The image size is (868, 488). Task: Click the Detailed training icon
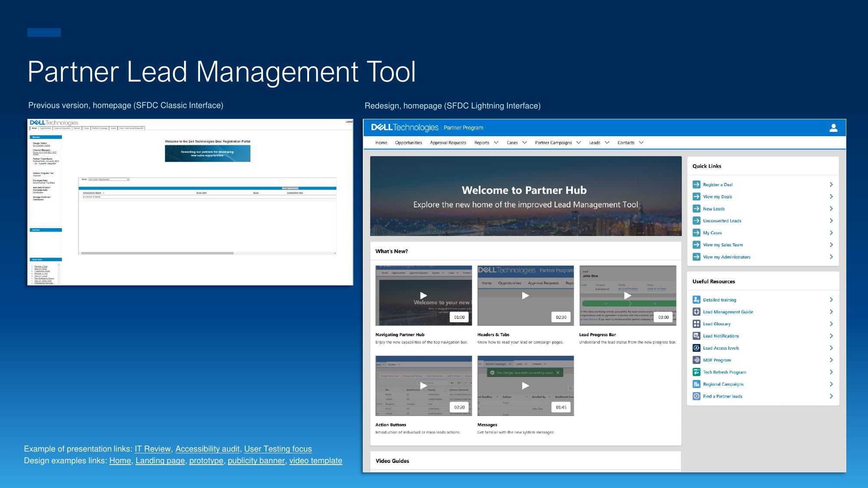coord(697,300)
